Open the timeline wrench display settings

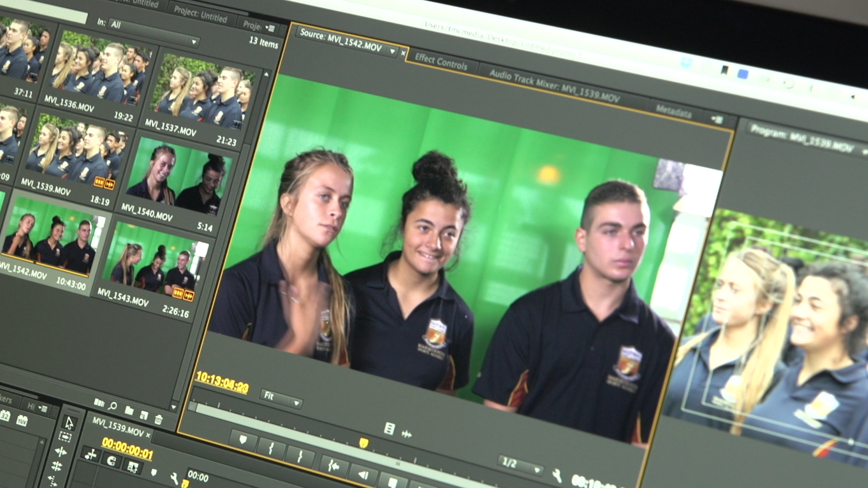(x=174, y=479)
